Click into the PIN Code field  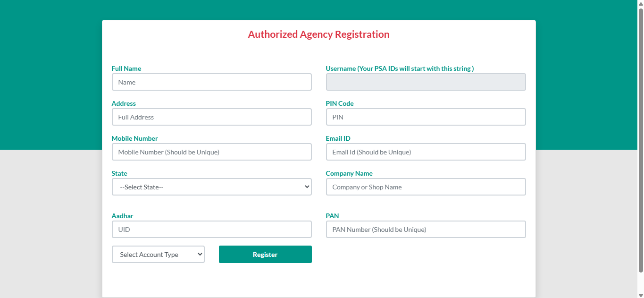pyautogui.click(x=426, y=117)
